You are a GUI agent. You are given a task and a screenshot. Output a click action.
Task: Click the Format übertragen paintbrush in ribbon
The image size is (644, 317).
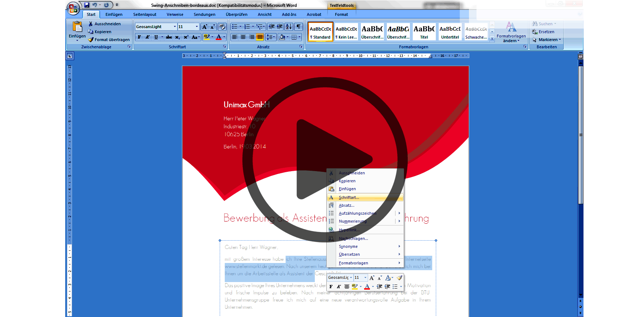pos(108,40)
